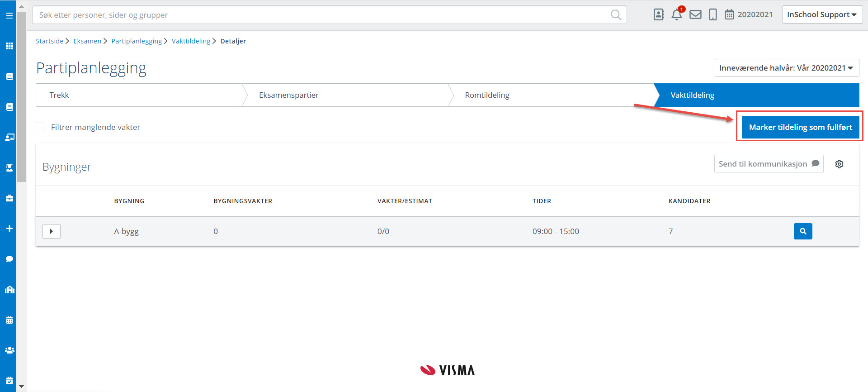
Task: Click the blue magnifier for A-bygg row
Action: (x=803, y=231)
